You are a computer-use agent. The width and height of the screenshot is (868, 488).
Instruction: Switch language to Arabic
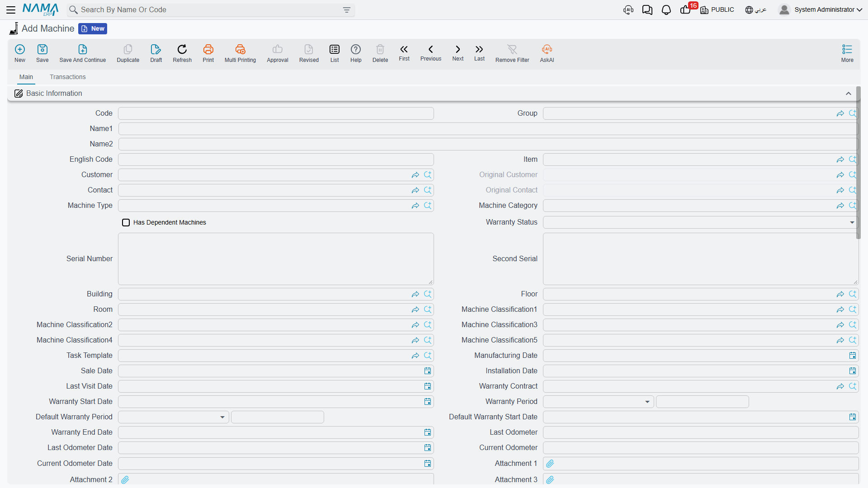click(756, 9)
